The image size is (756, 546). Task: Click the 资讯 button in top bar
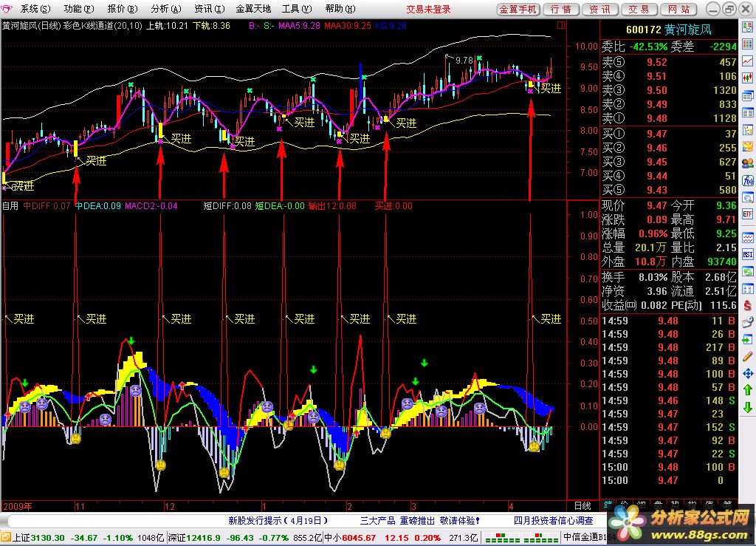point(600,9)
